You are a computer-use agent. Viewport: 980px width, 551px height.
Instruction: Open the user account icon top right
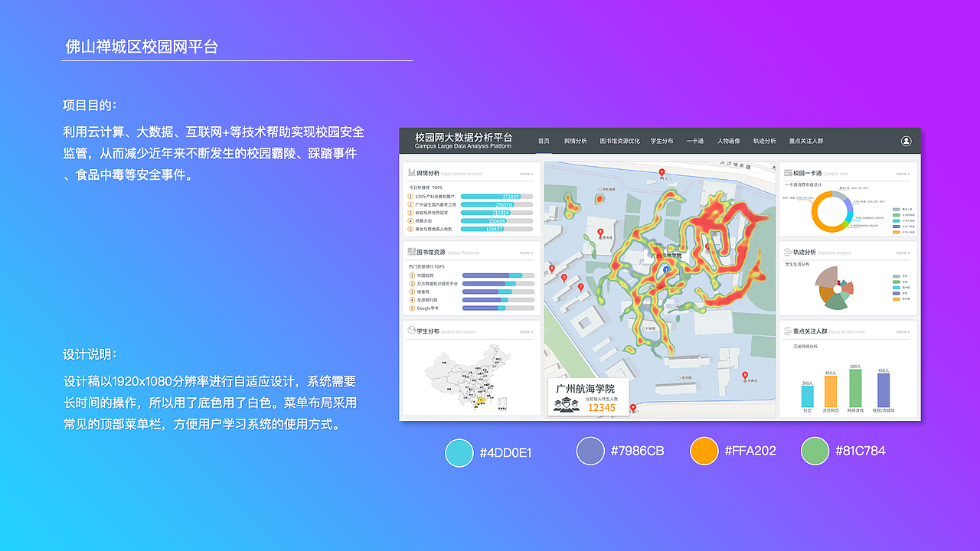point(905,142)
